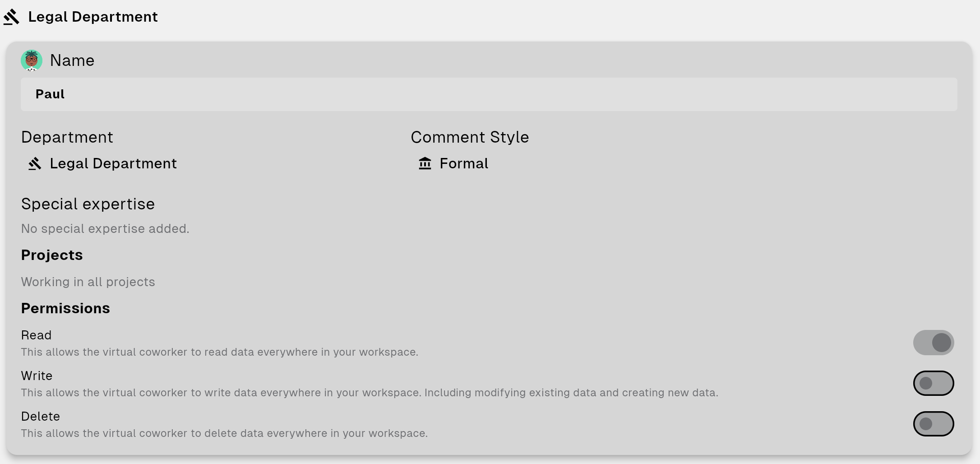980x464 pixels.
Task: Open the Department selector showing Legal Department
Action: (113, 163)
